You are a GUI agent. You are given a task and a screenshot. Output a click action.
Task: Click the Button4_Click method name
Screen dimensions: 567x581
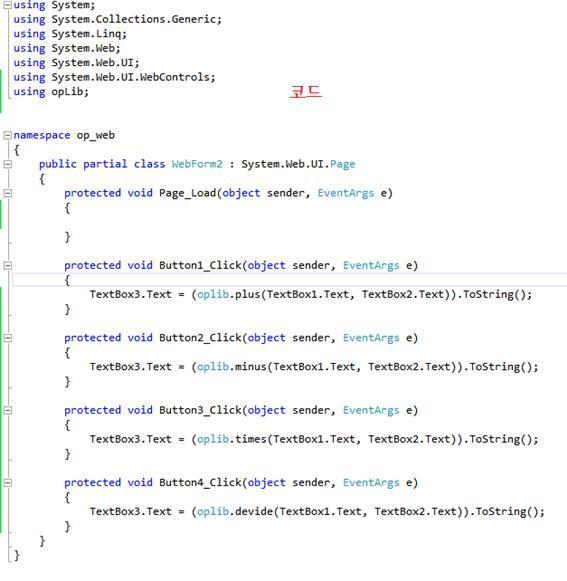coord(200,482)
